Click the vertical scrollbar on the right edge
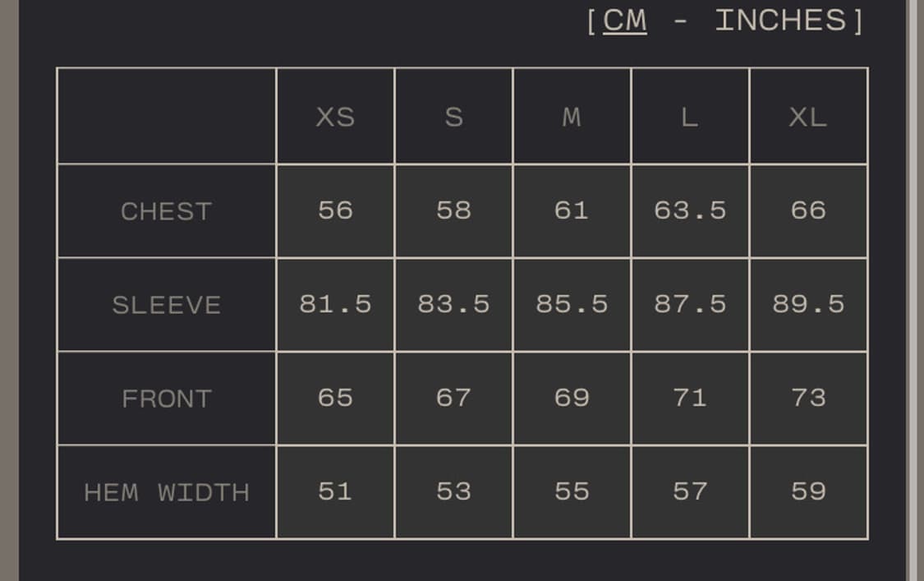The width and height of the screenshot is (924, 581). (913, 288)
